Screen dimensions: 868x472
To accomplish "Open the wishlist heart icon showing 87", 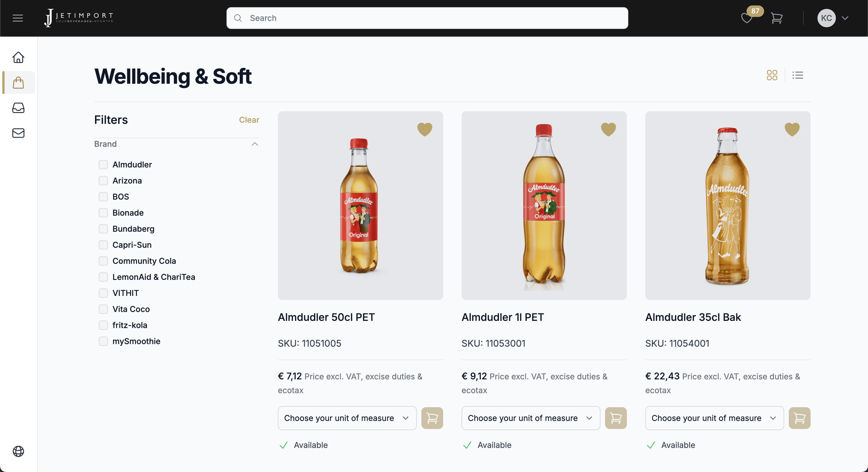I will [x=747, y=18].
